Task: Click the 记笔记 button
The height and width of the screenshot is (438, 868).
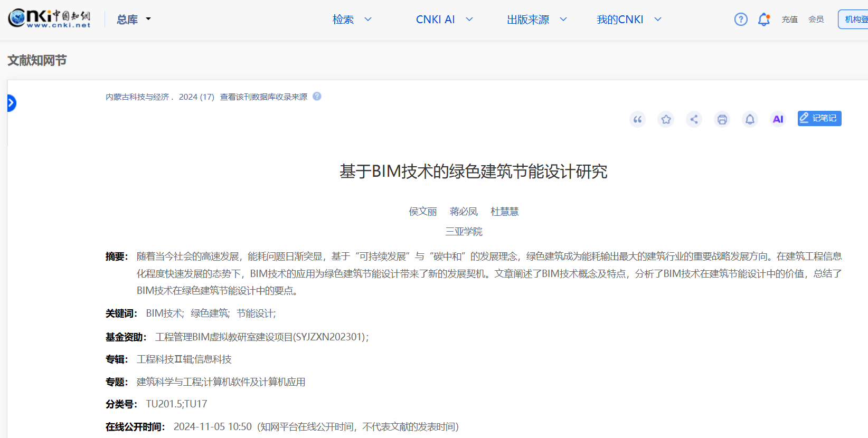Action: click(x=819, y=118)
